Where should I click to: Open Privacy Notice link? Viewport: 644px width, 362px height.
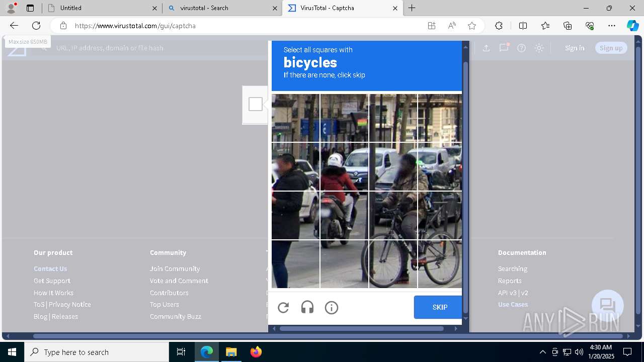tap(70, 304)
